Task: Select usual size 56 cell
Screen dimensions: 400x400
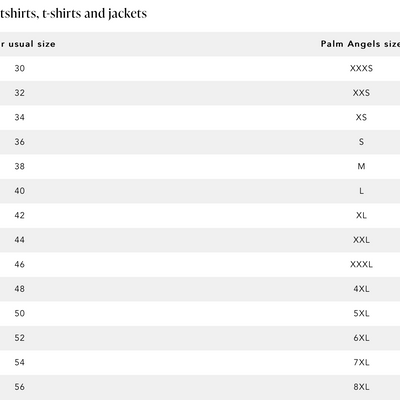Action: [19, 387]
